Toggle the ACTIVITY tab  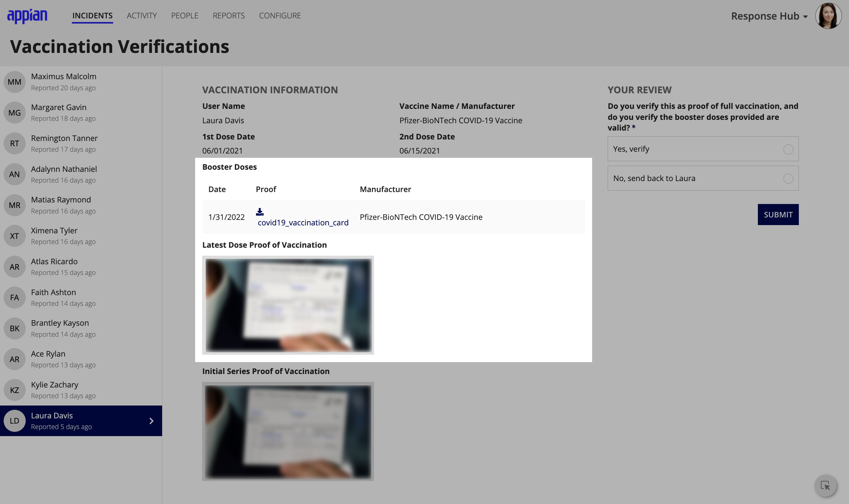coord(142,15)
